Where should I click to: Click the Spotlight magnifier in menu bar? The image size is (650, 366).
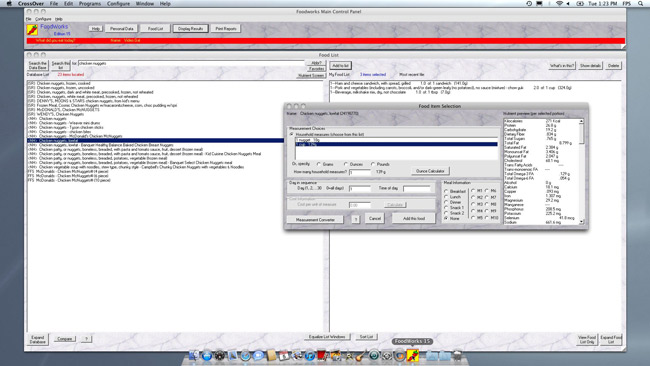click(641, 3)
